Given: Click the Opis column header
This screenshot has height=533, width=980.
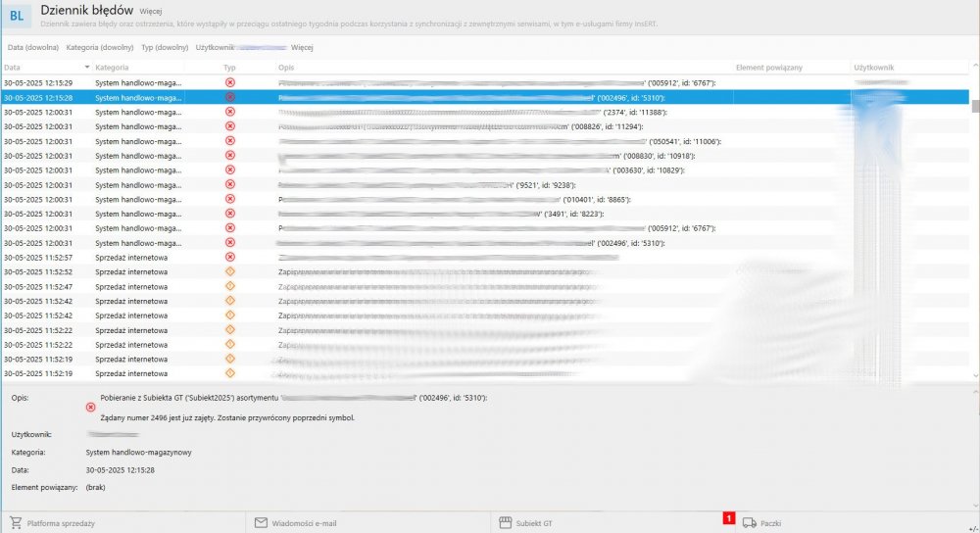Looking at the screenshot, I should coord(287,68).
